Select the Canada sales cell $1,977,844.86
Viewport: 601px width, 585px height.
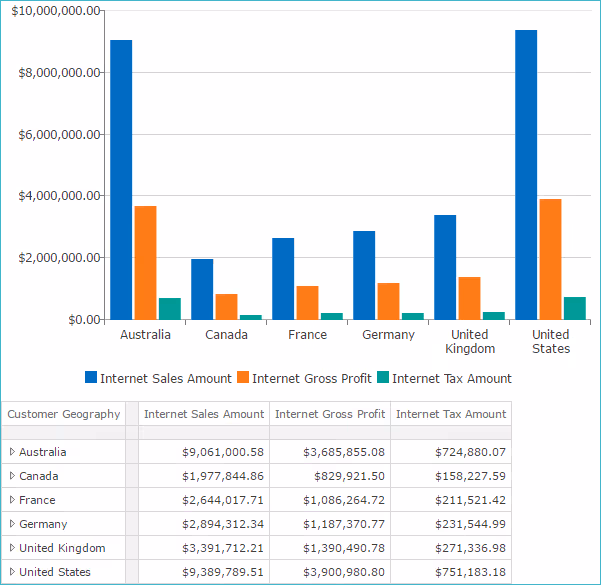pyautogui.click(x=204, y=476)
